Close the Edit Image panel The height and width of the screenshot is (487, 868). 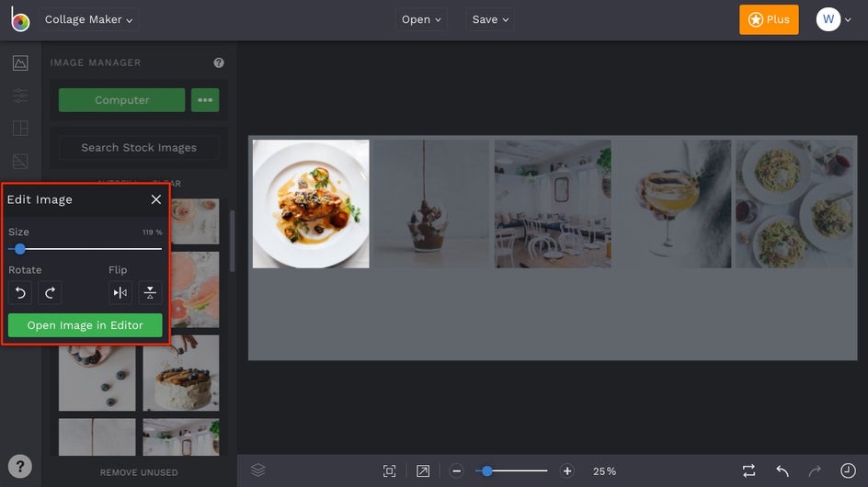(156, 199)
